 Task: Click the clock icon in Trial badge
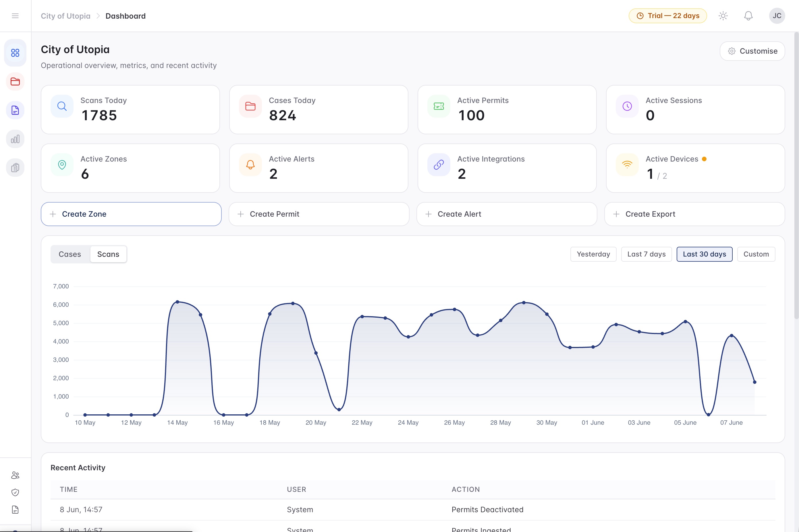(x=640, y=15)
